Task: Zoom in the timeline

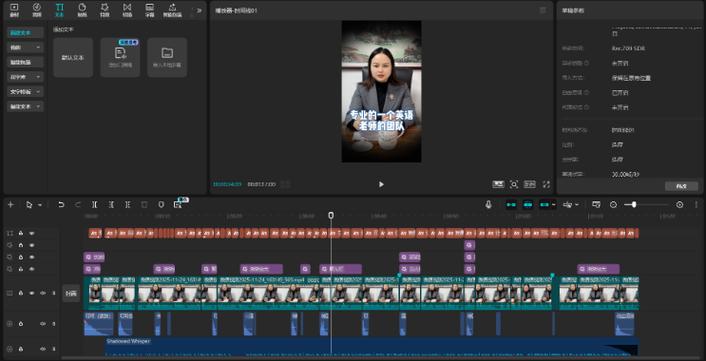Action: (x=679, y=204)
